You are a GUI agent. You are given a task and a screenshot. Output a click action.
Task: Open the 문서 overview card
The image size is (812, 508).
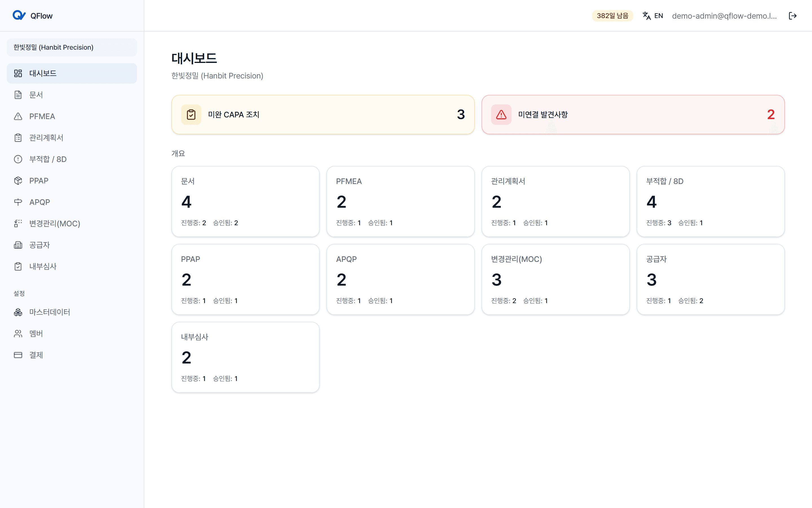click(245, 202)
